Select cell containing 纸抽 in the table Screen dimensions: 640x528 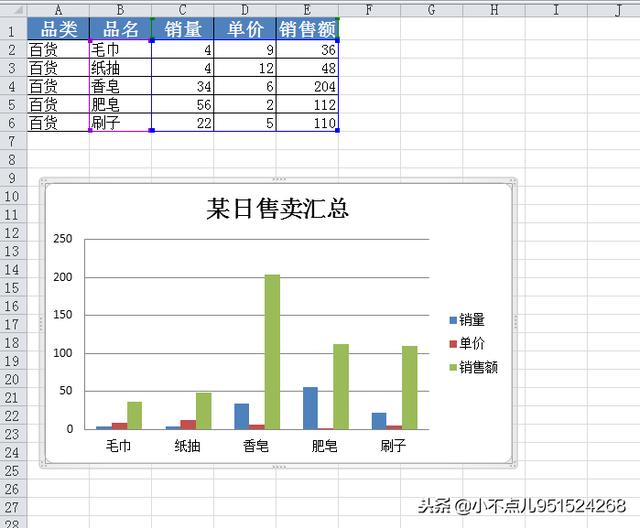click(x=120, y=68)
